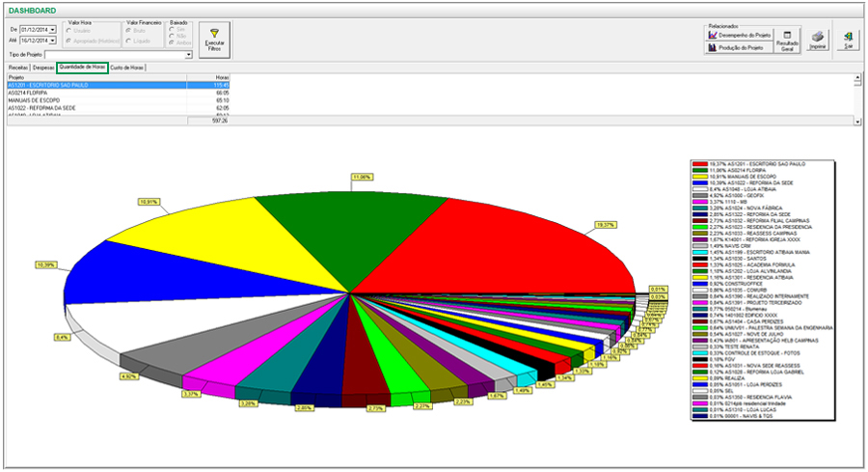The image size is (868, 472).
Task: Click the Executar Filtros funnel button
Action: click(x=214, y=40)
